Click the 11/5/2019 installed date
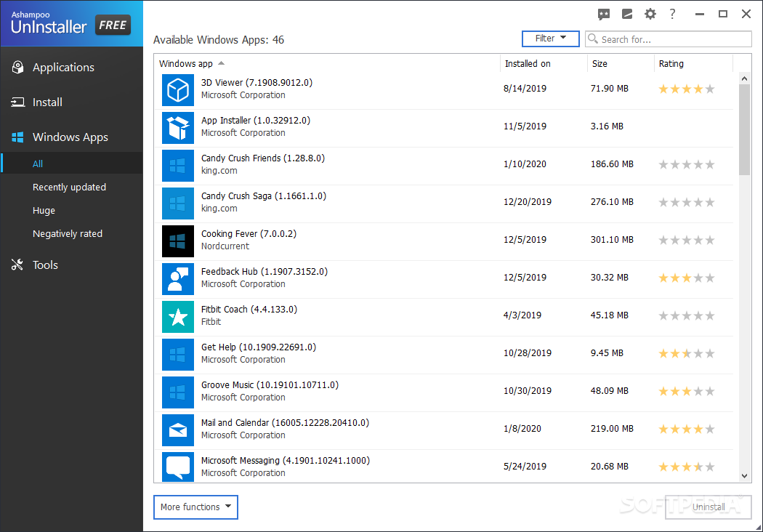Image resolution: width=763 pixels, height=532 pixels. 525,126
